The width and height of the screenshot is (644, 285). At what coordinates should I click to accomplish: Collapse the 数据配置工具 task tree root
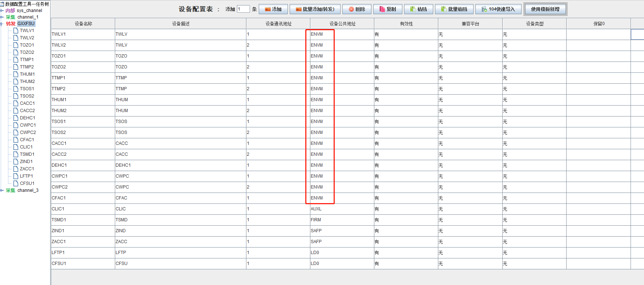pos(2,4)
